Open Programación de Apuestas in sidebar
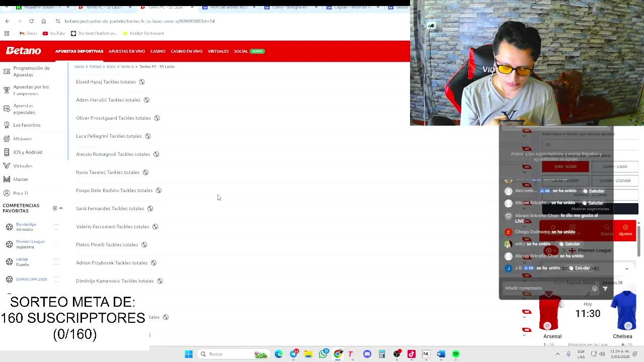644x362 pixels. pyautogui.click(x=31, y=71)
